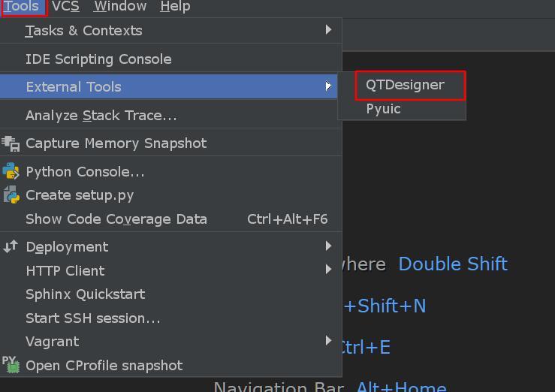The height and width of the screenshot is (392, 555).
Task: Expand the External Tools submenu arrow
Action: 328,86
